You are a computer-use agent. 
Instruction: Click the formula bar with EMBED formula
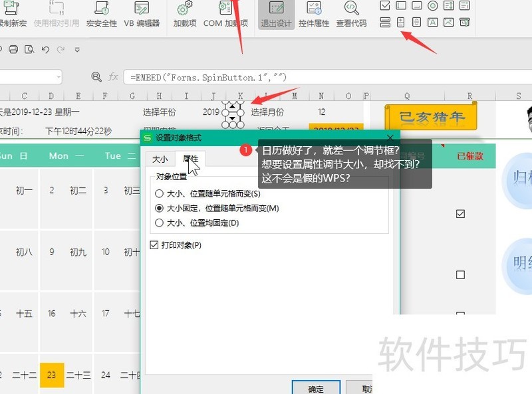pos(327,77)
